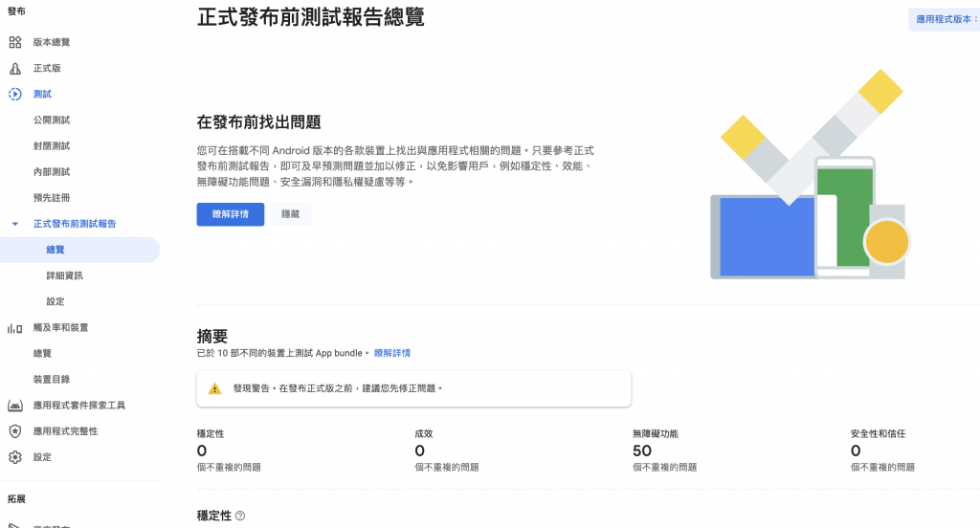Click the 安全性和信任 label in the summary row
Screen dimensions: 980x528
coord(878,433)
